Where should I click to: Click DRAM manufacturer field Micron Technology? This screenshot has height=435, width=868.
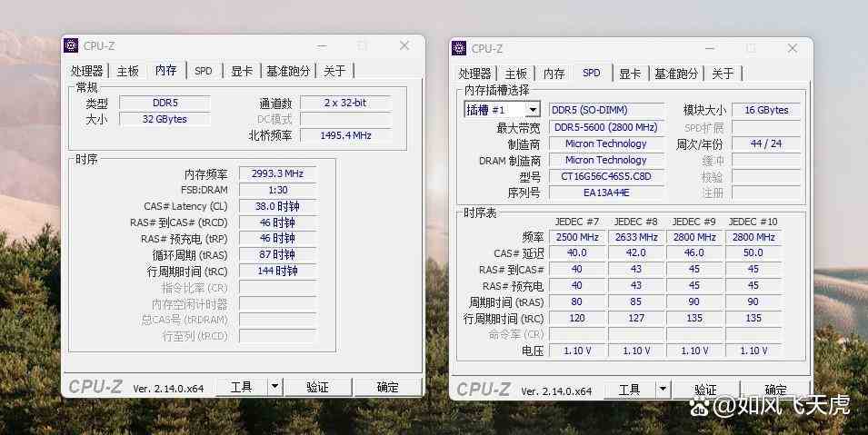click(x=606, y=160)
